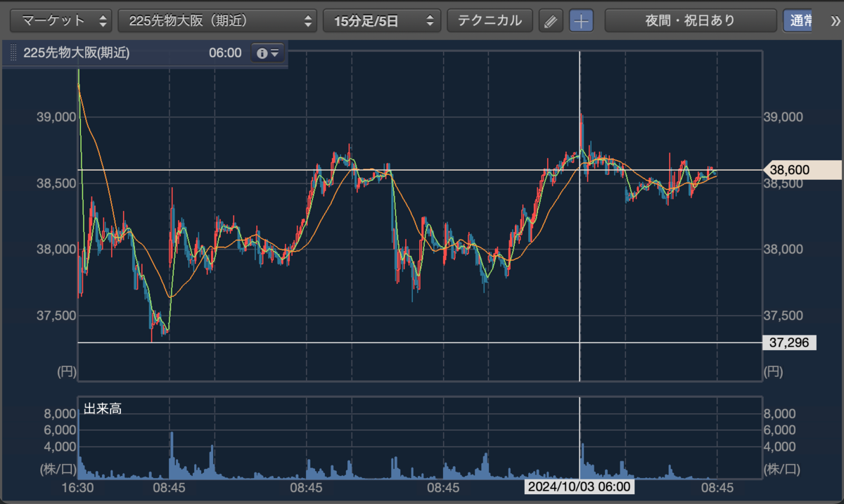Click the right-axis 39,000 price label
844x504 pixels.
pos(783,117)
